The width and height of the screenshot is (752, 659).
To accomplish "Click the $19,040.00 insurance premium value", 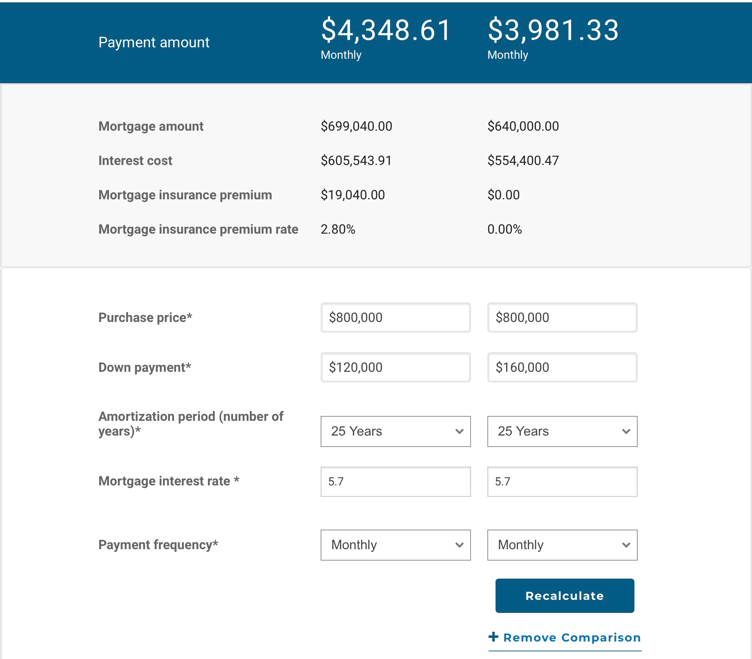I will 352,195.
